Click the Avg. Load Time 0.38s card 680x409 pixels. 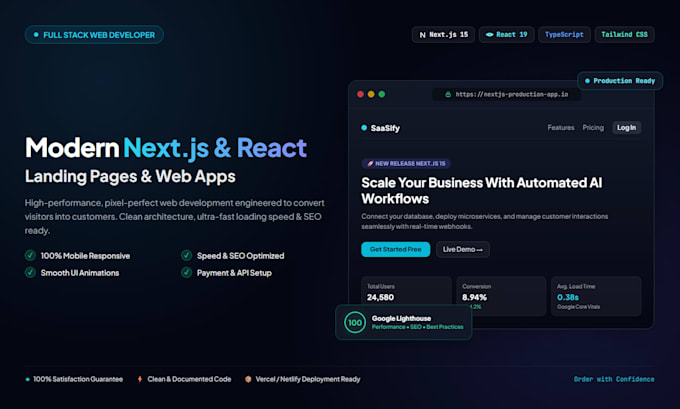(x=596, y=296)
